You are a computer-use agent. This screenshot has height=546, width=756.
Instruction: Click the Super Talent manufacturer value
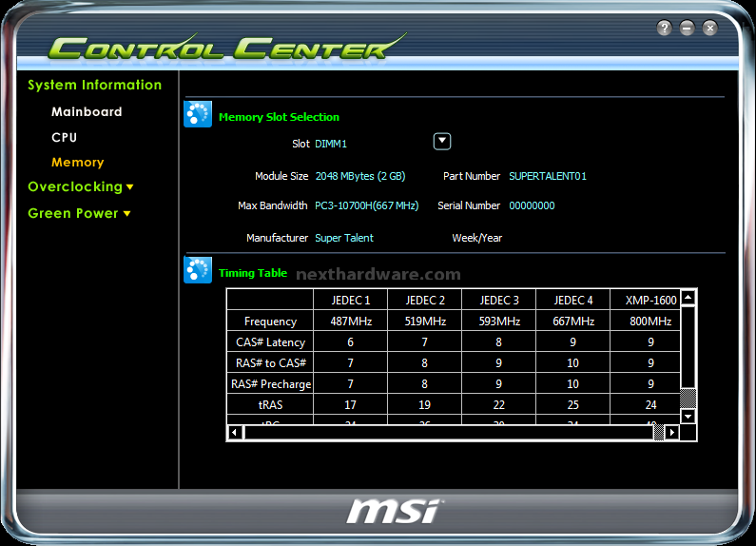click(344, 238)
